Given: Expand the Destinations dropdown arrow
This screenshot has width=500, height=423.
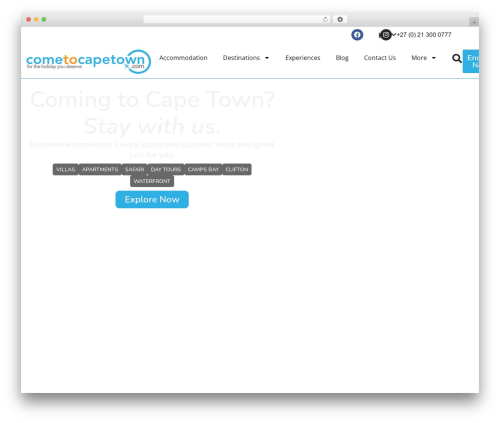Looking at the screenshot, I should [x=267, y=58].
